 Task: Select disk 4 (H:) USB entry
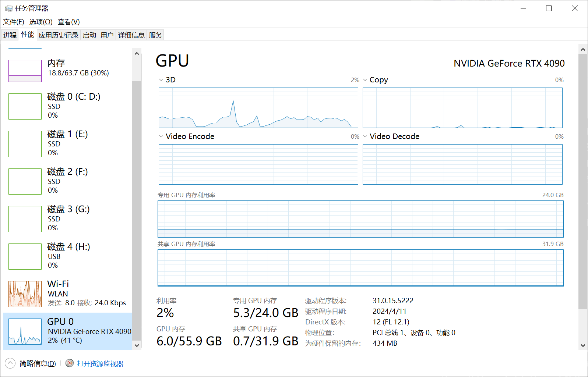[67, 256]
